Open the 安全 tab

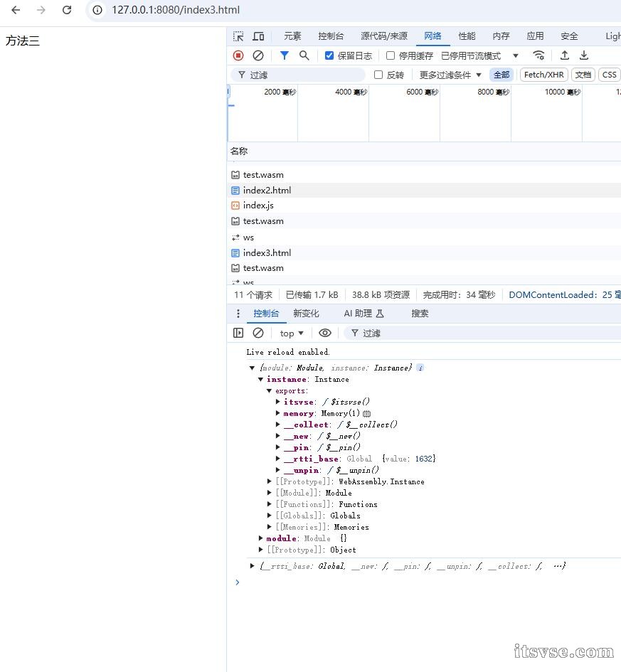569,36
